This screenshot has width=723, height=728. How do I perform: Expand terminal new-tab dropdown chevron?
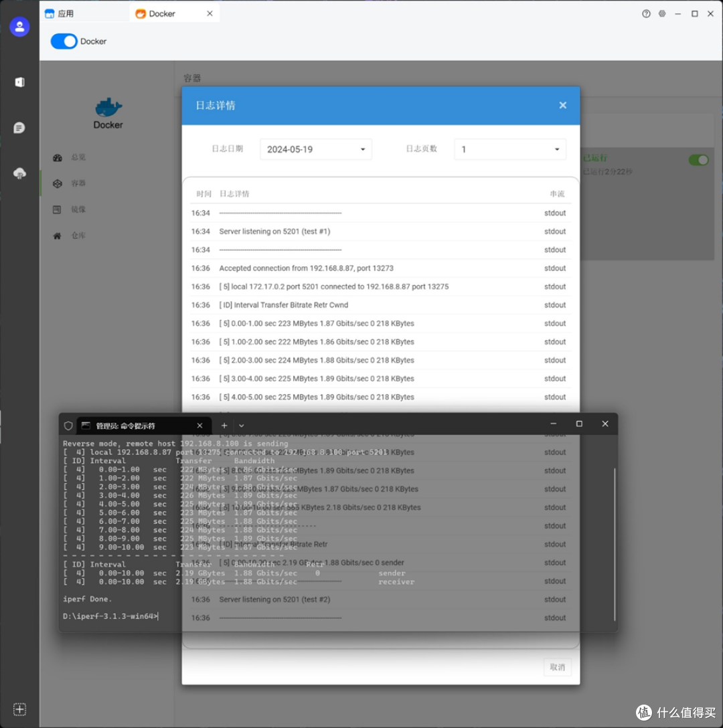[x=242, y=426]
